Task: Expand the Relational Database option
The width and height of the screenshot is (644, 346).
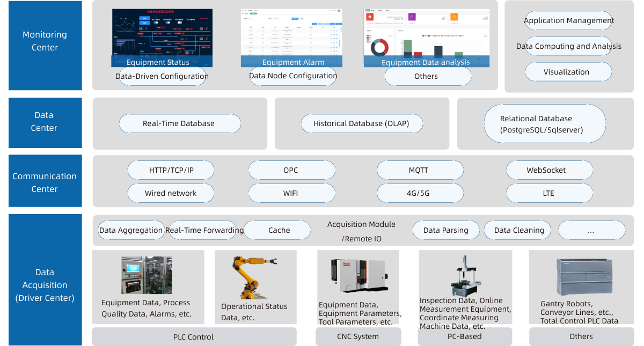Action: click(544, 123)
